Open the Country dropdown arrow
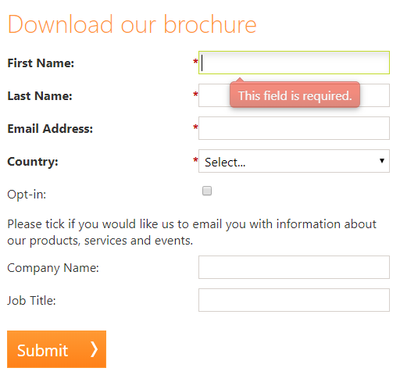Screen dimensions: 400x379 coord(382,161)
